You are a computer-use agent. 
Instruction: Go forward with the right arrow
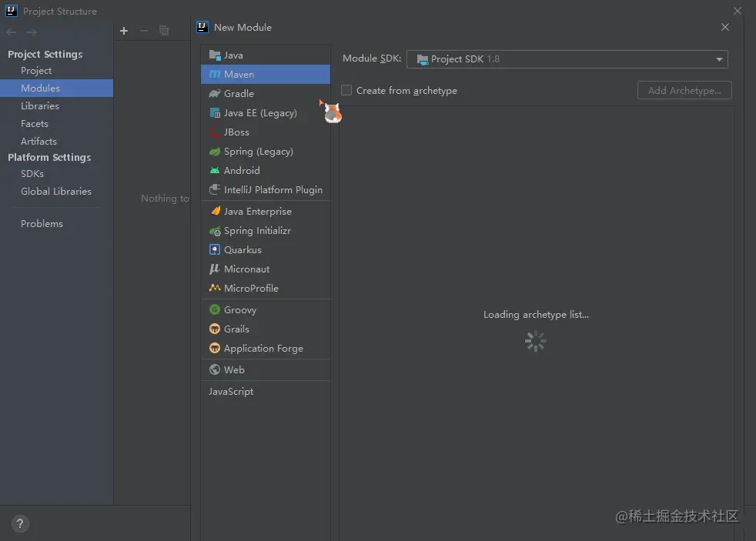(x=32, y=32)
